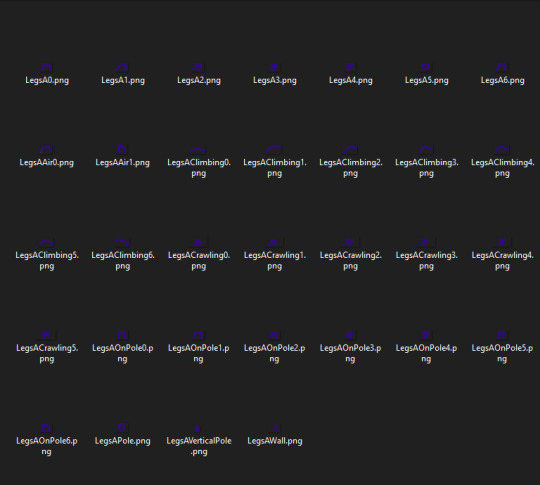This screenshot has width=540, height=485.
Task: Select the LegsA4.png file icon
Action: coord(350,67)
